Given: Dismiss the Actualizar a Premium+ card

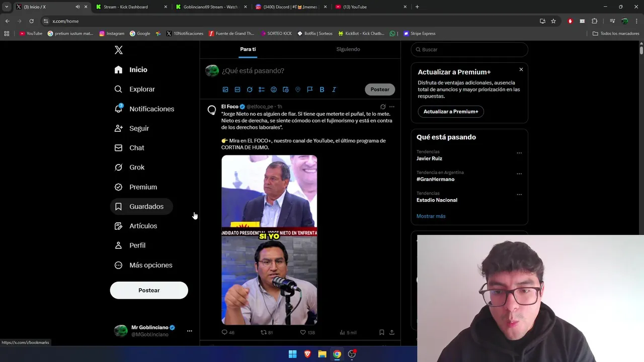Looking at the screenshot, I should click(521, 69).
